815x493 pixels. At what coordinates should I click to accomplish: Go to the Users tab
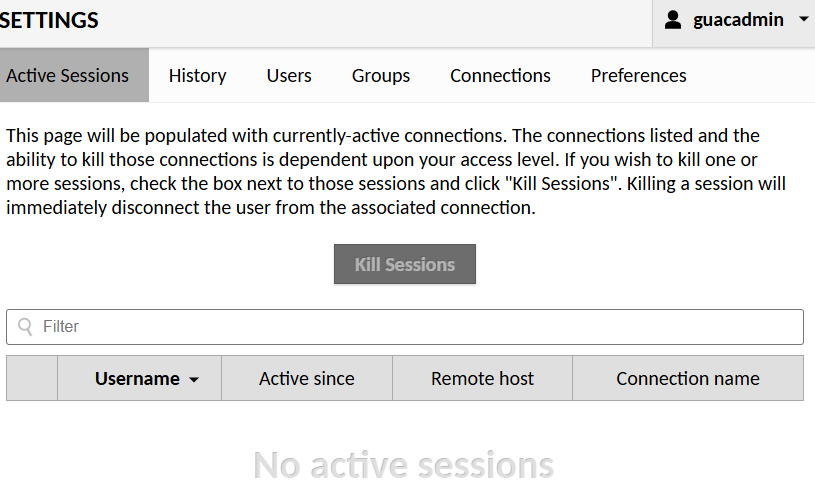pyautogui.click(x=289, y=76)
